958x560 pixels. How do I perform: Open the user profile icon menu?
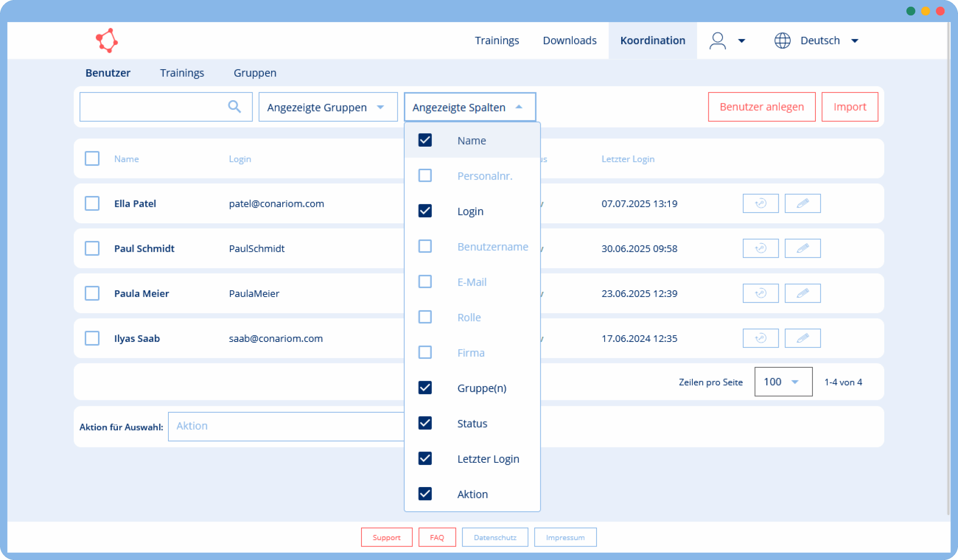718,41
